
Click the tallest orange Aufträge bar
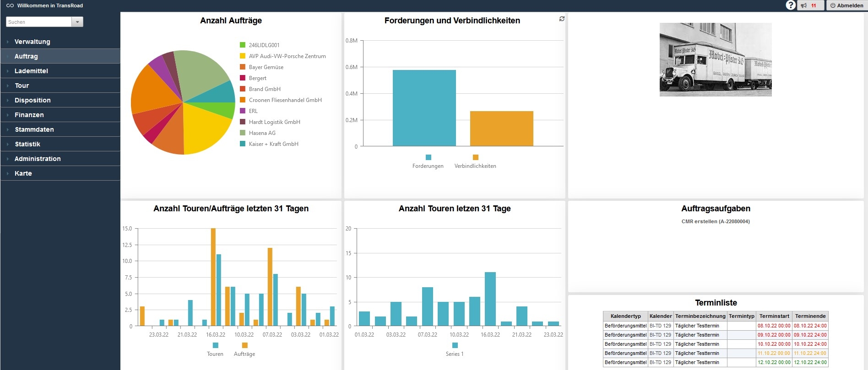(x=213, y=277)
